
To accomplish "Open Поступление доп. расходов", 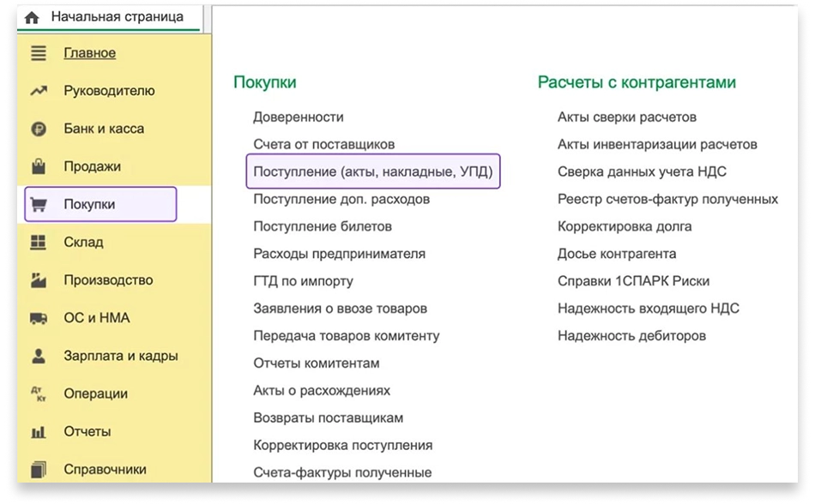I will pos(341,200).
